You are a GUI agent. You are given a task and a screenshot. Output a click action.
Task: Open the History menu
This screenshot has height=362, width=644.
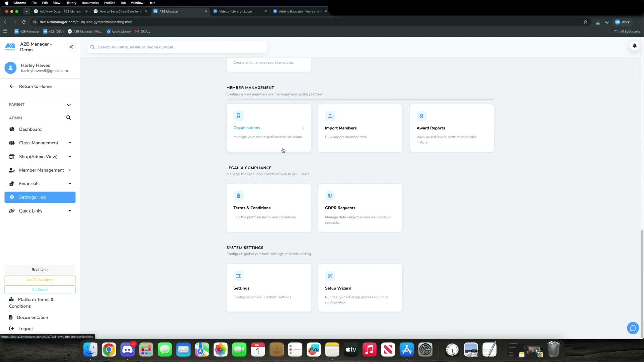tap(71, 3)
